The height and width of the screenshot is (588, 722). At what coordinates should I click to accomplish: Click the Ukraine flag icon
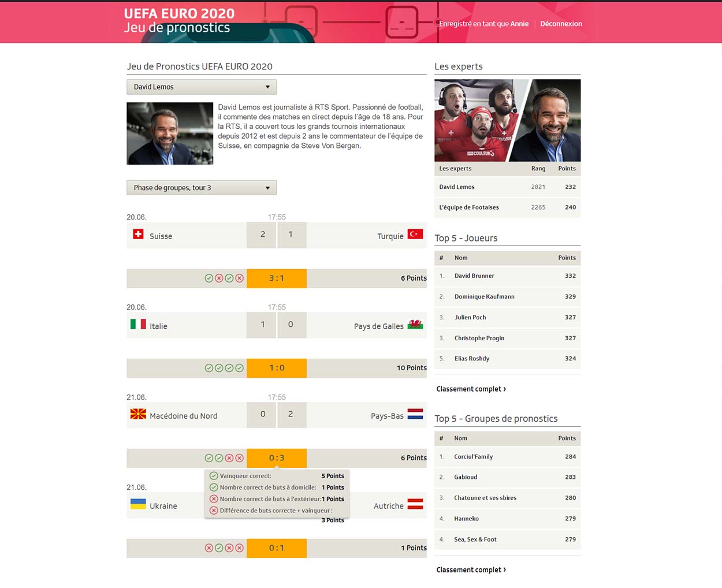(x=138, y=504)
